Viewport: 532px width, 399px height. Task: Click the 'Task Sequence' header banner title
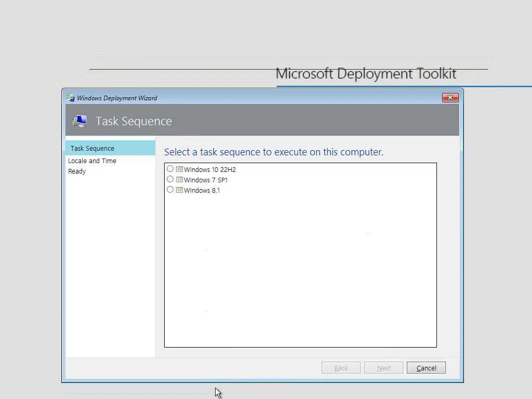(134, 121)
